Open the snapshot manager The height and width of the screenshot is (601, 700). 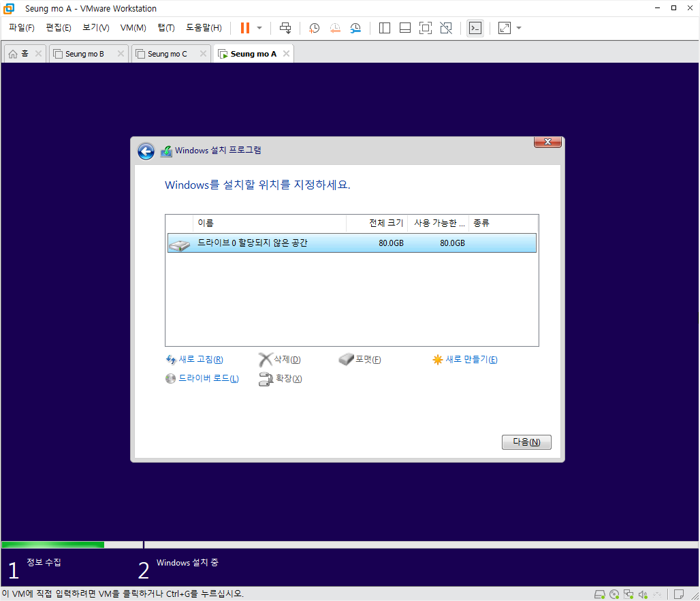pyautogui.click(x=355, y=28)
